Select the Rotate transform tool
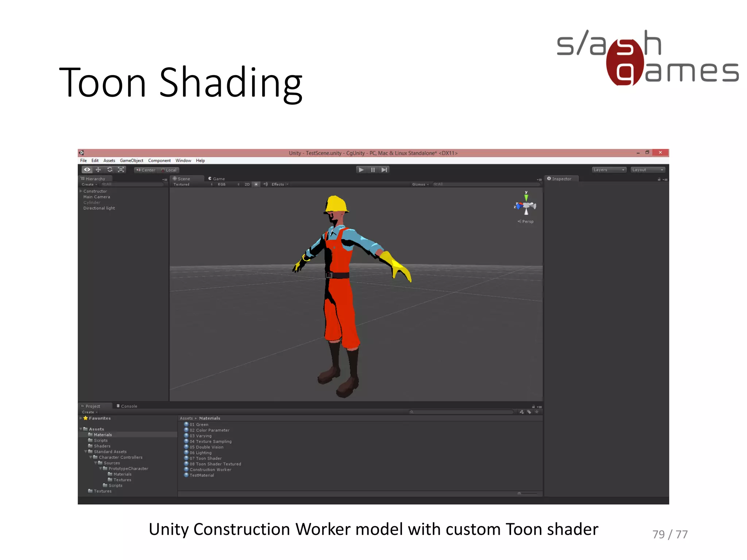 pyautogui.click(x=109, y=170)
